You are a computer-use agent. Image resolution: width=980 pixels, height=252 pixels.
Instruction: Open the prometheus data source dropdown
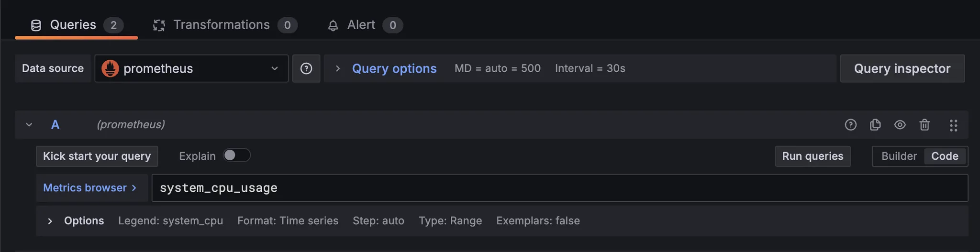coord(191,68)
